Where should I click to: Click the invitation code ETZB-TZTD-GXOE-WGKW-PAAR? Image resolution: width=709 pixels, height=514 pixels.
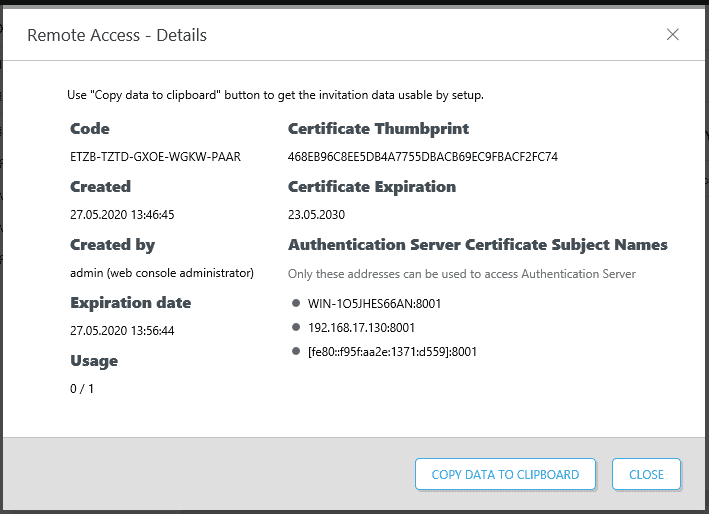pos(156,157)
